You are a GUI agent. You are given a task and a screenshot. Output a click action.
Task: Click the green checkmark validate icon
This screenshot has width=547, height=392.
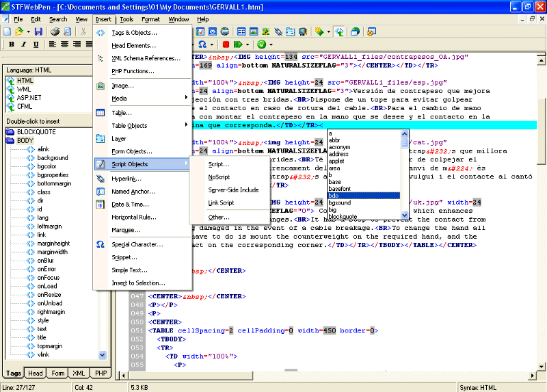262,44
